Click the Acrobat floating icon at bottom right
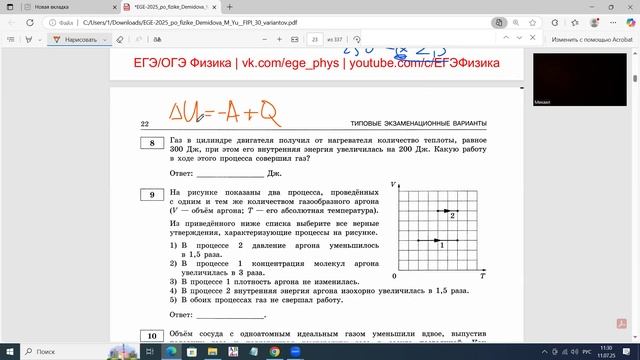Viewport: 640px width, 360px height. click(x=622, y=324)
